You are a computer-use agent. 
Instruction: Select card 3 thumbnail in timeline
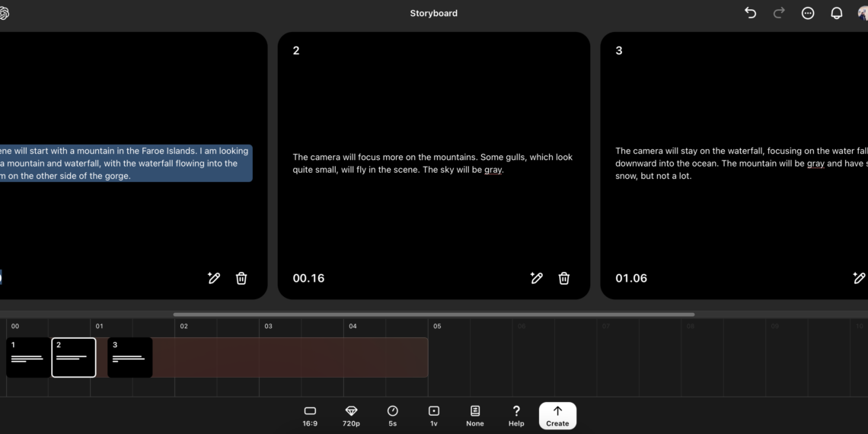click(x=130, y=357)
